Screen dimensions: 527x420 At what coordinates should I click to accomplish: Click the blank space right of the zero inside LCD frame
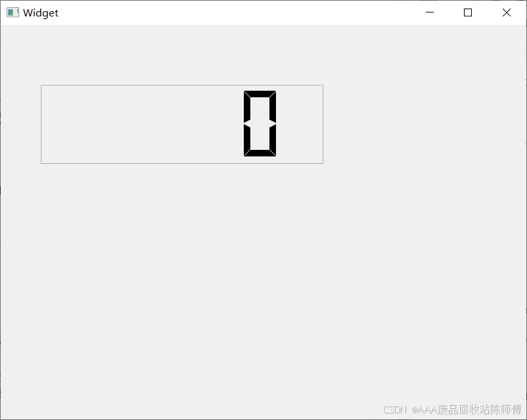click(300, 124)
